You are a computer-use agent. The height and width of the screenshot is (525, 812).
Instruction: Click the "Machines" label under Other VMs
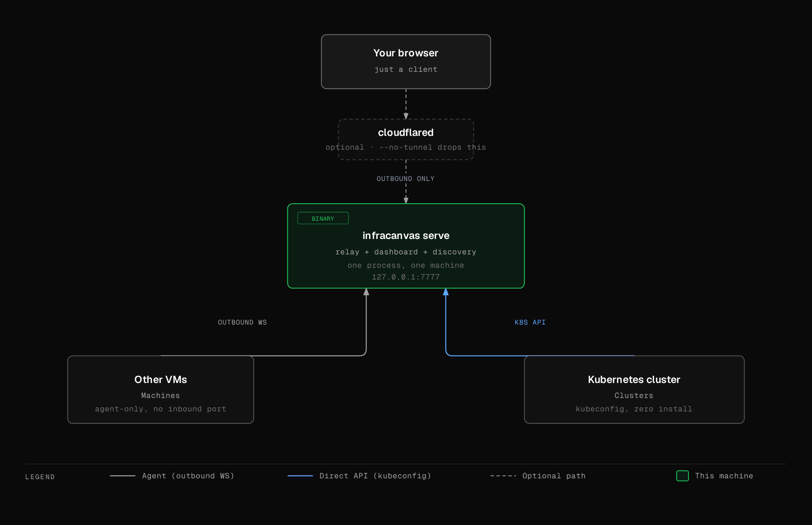tap(160, 396)
